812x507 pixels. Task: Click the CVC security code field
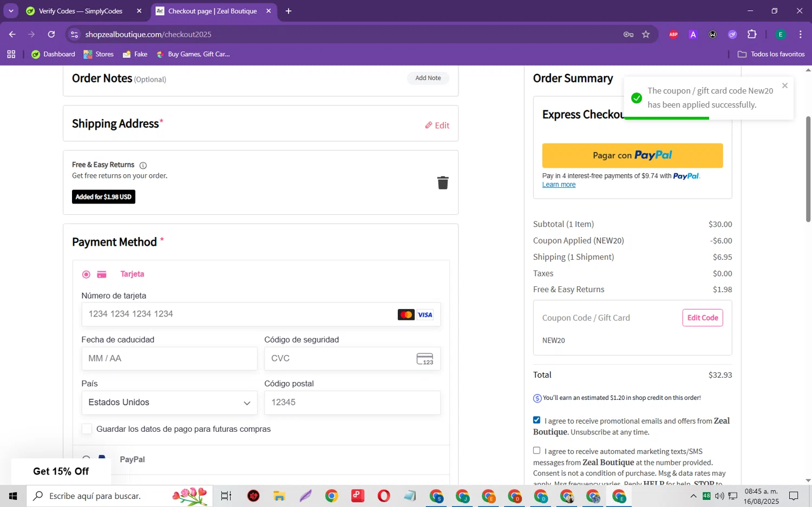click(352, 359)
